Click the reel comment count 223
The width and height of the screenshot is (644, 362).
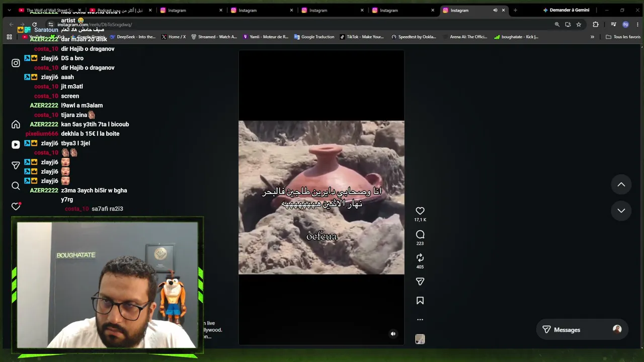coord(420,243)
